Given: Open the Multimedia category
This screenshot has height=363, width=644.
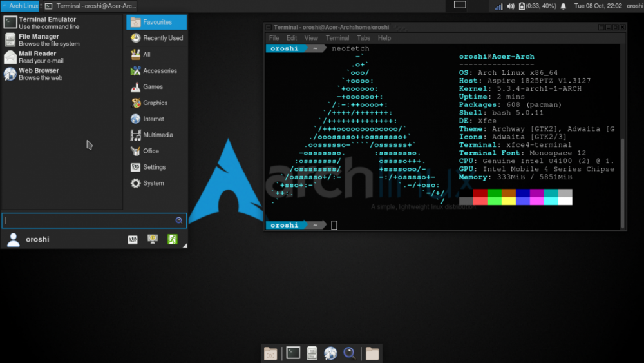Looking at the screenshot, I should [x=156, y=135].
